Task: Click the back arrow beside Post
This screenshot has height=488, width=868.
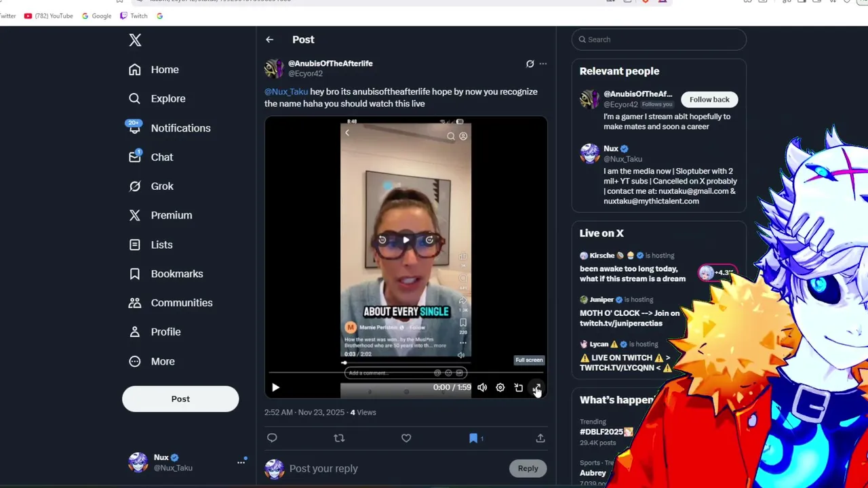Action: click(269, 39)
